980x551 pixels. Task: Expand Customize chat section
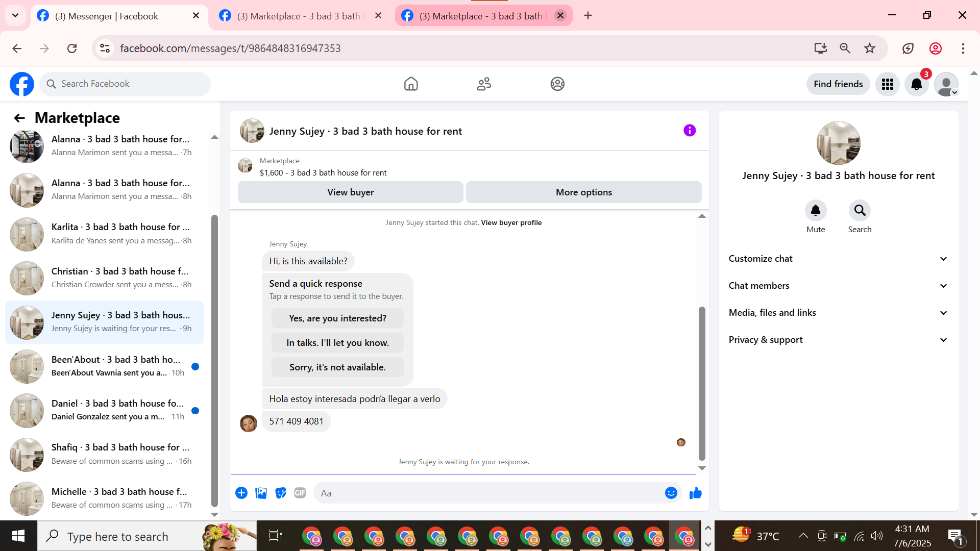[x=839, y=259]
